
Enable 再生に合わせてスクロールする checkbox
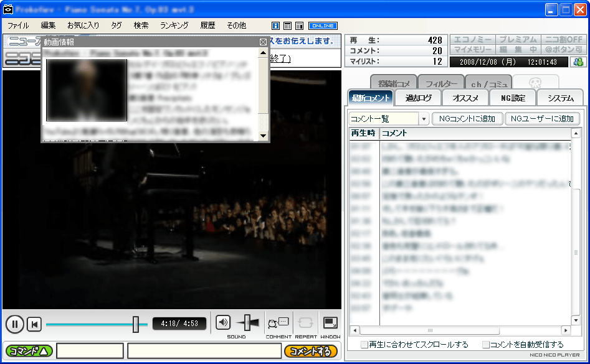[x=364, y=345]
